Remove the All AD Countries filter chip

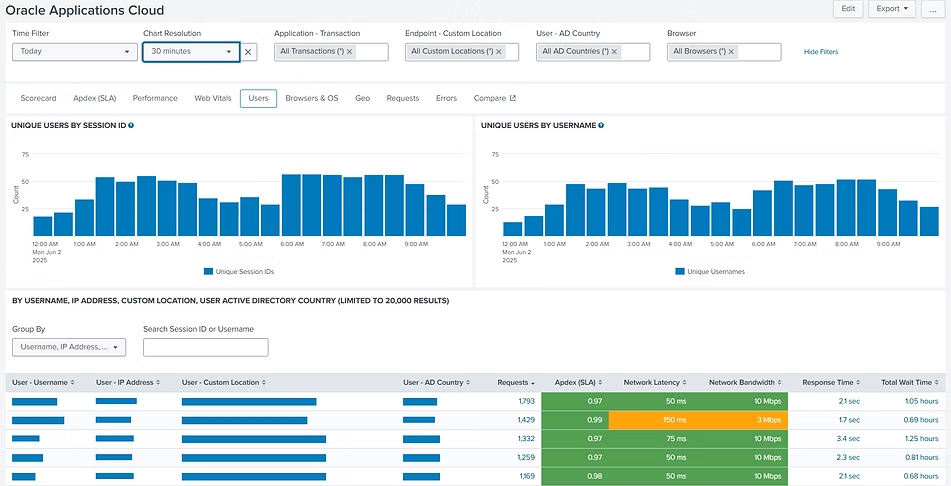coord(614,51)
